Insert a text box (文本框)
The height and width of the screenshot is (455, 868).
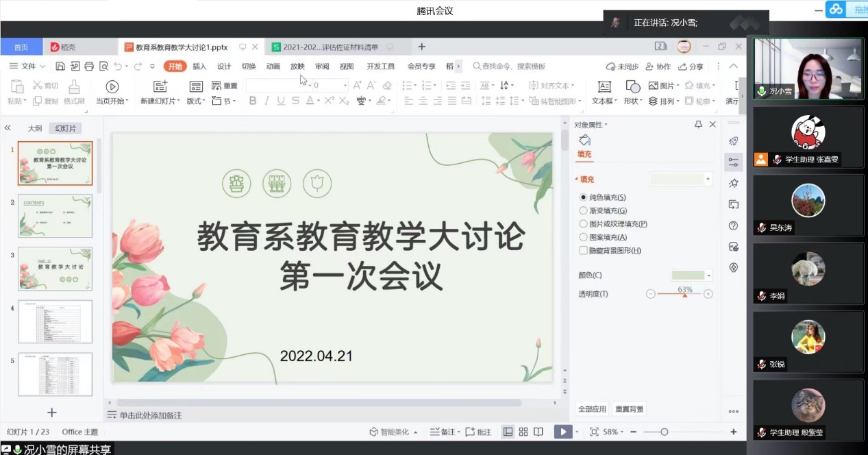click(604, 87)
